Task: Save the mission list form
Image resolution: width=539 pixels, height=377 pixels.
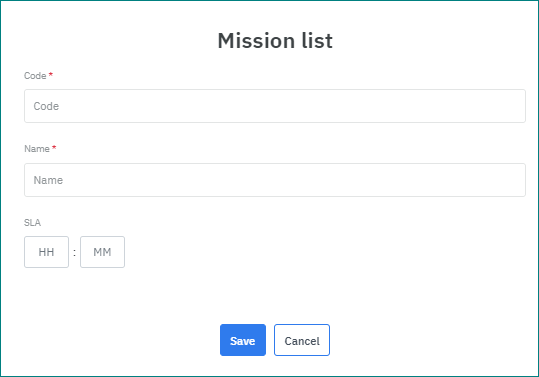Action: click(x=243, y=340)
